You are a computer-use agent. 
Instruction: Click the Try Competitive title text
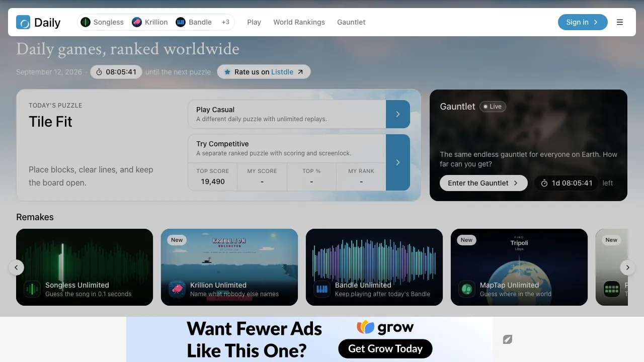222,144
